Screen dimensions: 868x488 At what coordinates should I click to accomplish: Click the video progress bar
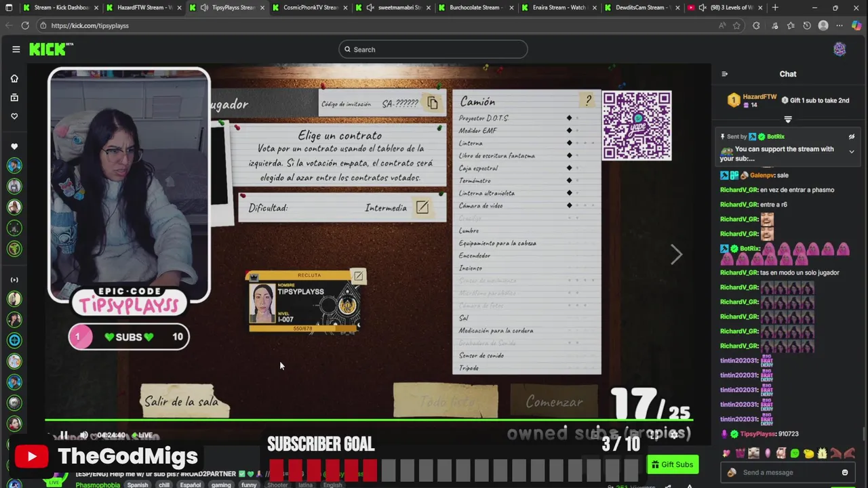[370, 421]
